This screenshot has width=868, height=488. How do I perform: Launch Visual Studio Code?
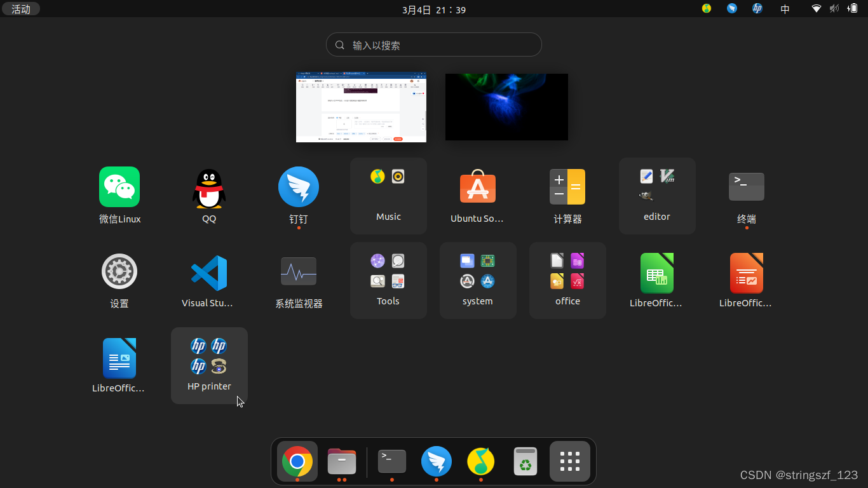pyautogui.click(x=209, y=272)
